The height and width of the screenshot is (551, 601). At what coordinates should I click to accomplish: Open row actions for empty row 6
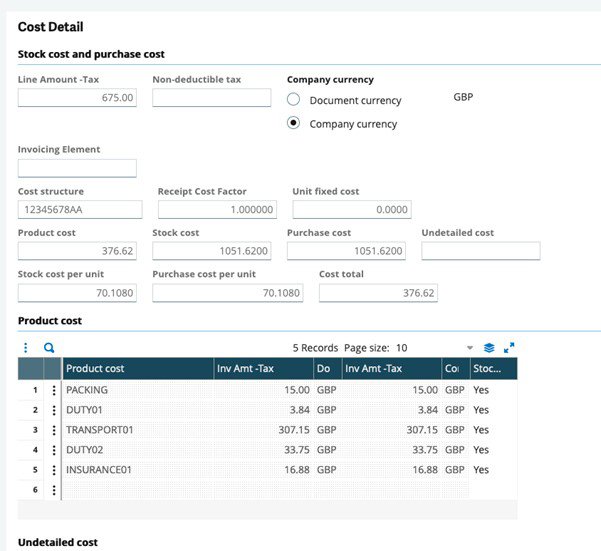(x=54, y=490)
